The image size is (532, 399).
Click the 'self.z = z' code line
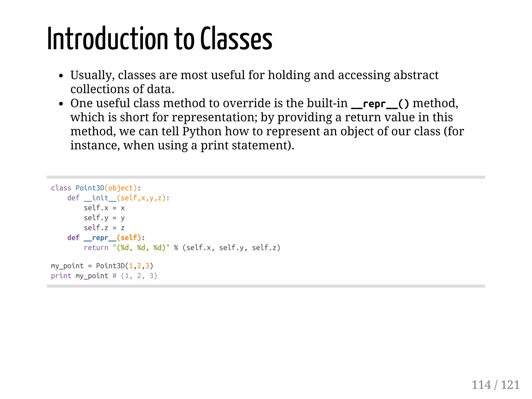coord(104,228)
